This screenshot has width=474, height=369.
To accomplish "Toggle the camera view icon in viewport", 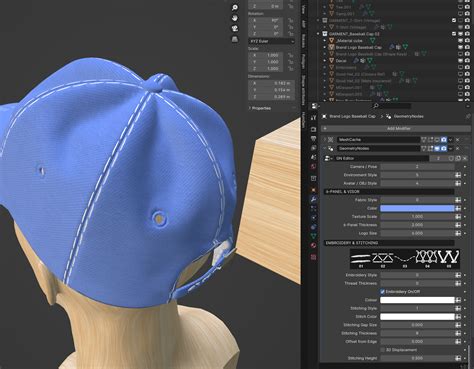I will tap(235, 28).
